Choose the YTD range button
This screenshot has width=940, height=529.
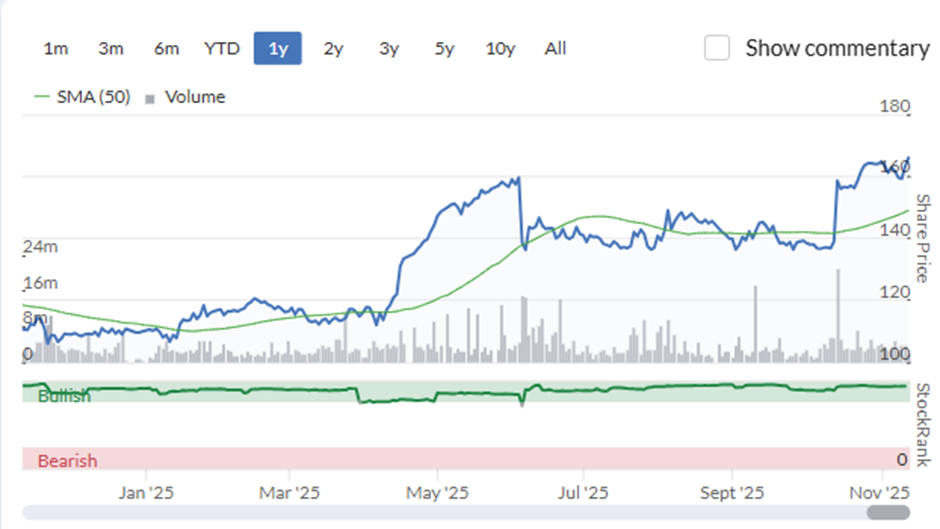pos(222,48)
